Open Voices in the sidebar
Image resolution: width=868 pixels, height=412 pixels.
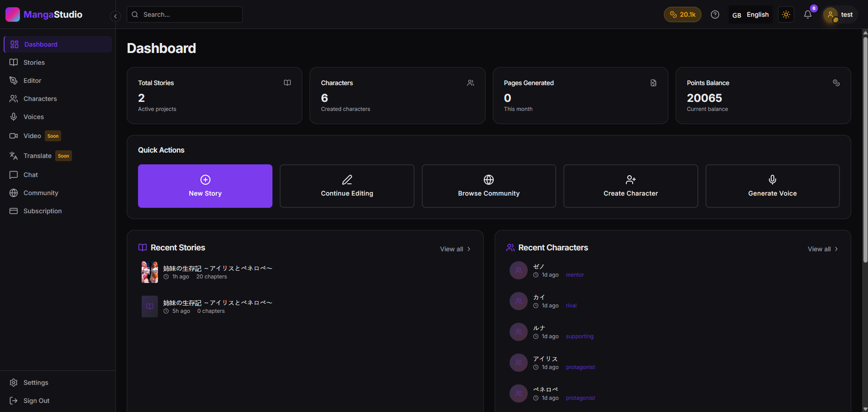tap(58, 117)
